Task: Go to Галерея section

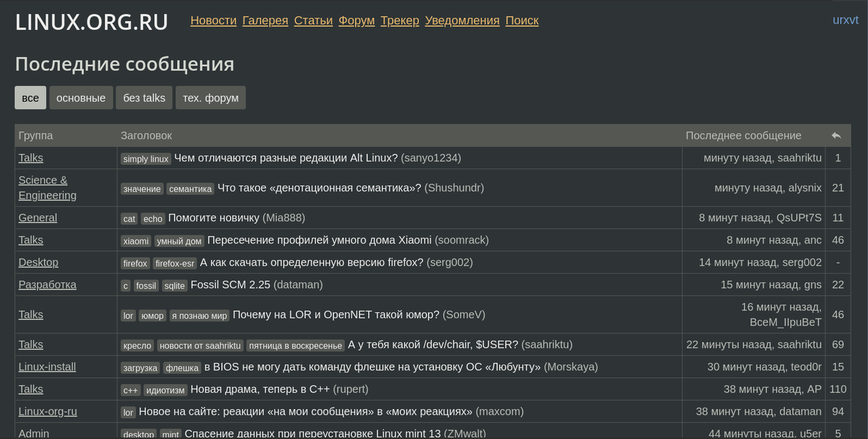Action: [265, 20]
